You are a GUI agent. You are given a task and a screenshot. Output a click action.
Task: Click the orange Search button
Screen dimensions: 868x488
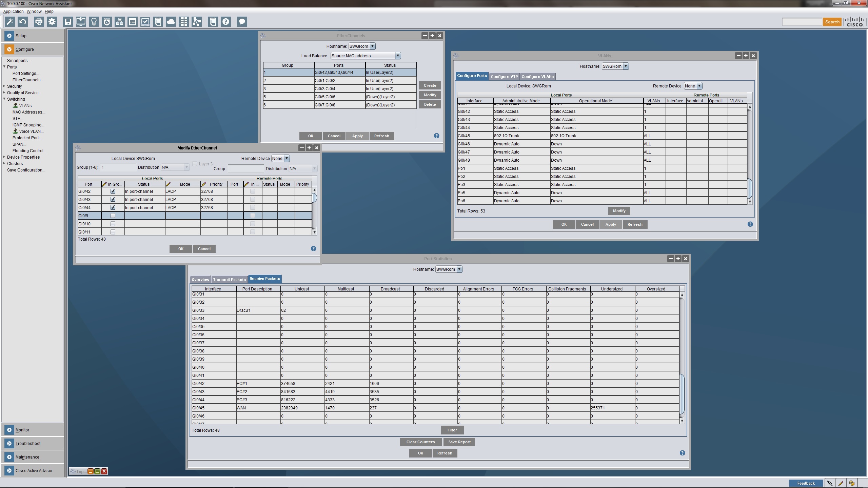832,22
